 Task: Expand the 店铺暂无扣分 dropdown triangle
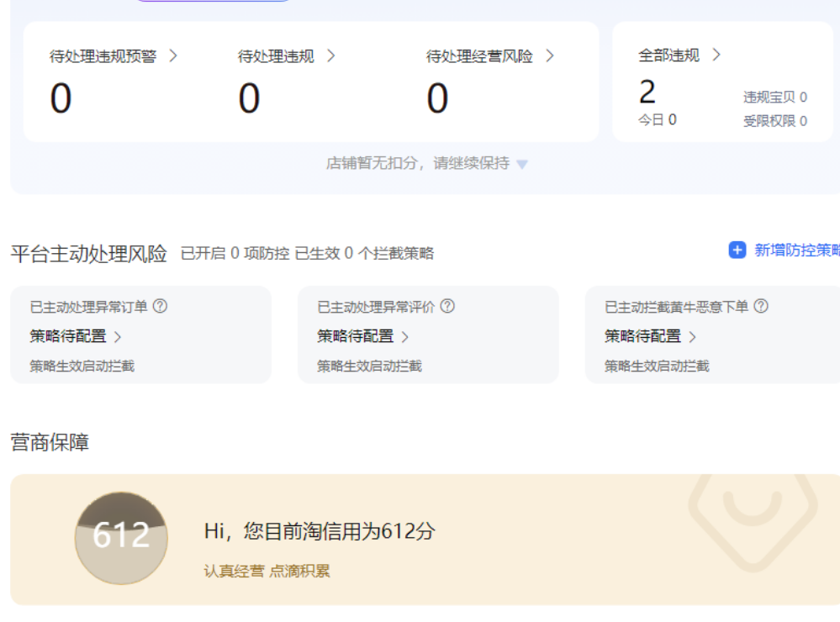tap(522, 165)
